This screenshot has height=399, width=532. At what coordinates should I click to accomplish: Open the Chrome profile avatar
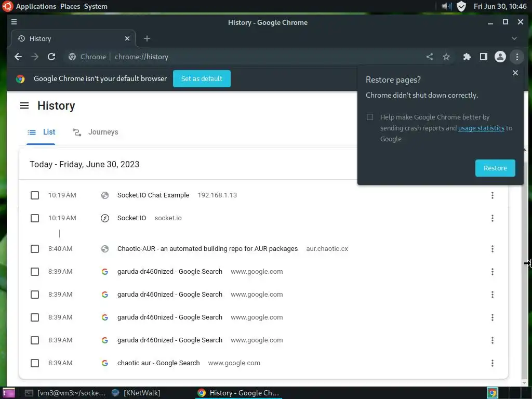coord(500,57)
